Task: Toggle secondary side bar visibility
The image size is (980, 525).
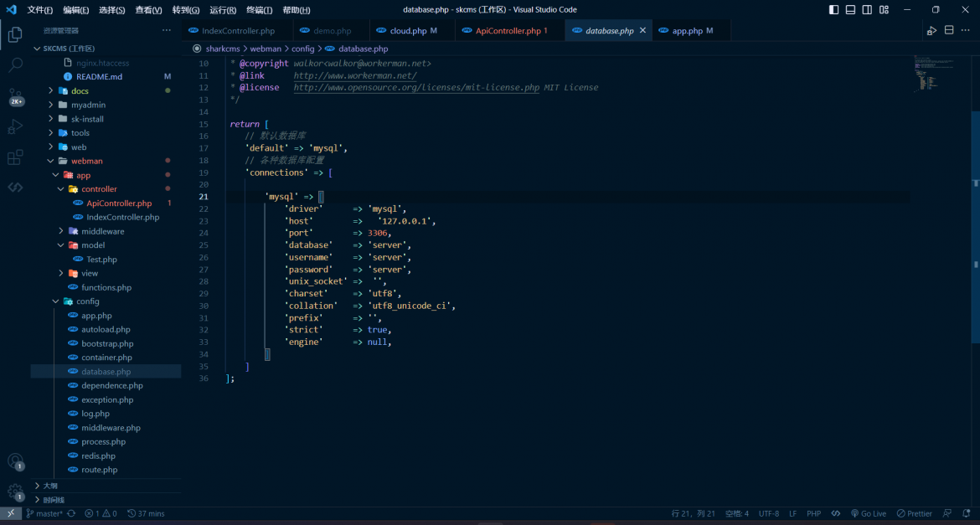Action: (868, 9)
